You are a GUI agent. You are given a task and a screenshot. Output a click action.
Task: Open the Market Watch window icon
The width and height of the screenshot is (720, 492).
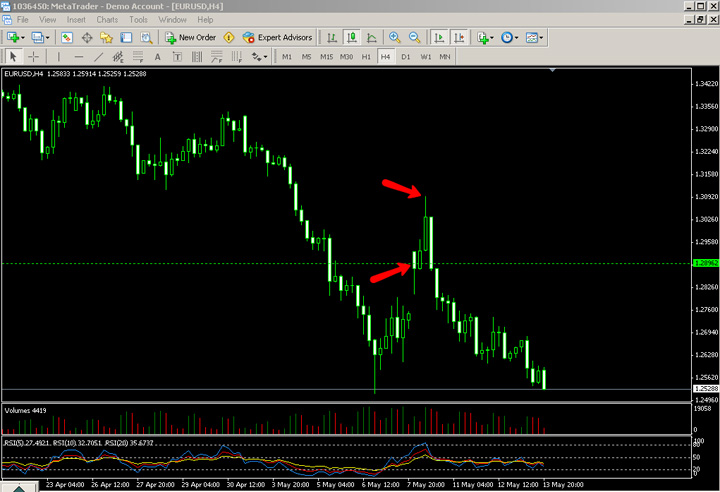[x=67, y=37]
